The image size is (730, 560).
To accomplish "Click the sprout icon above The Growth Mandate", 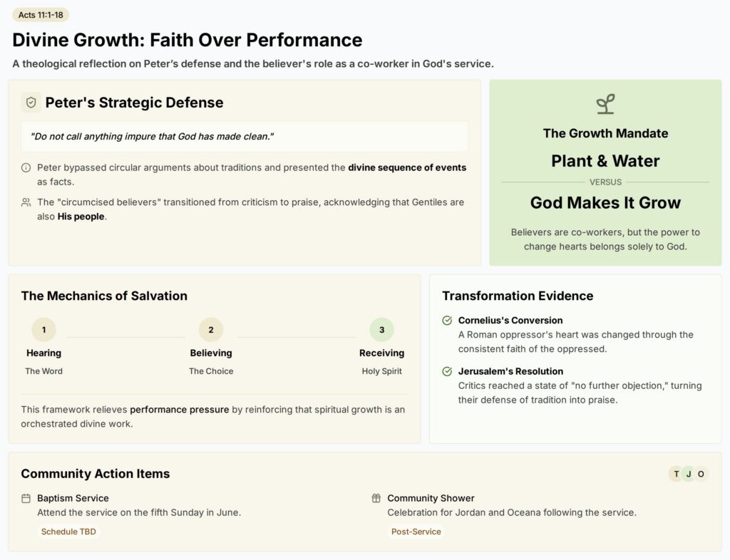I will coord(605,104).
